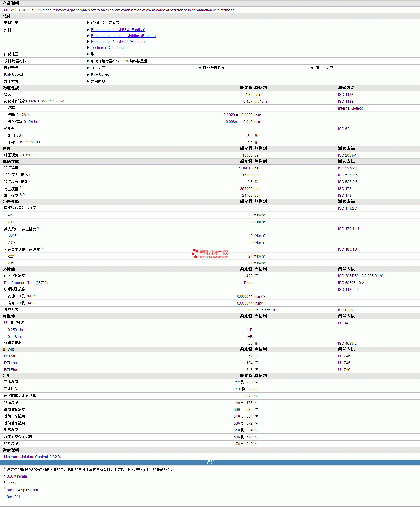Select the ISO 527-2/1 test method
Image resolution: width=420 pixels, height=507 pixels.
(x=348, y=168)
